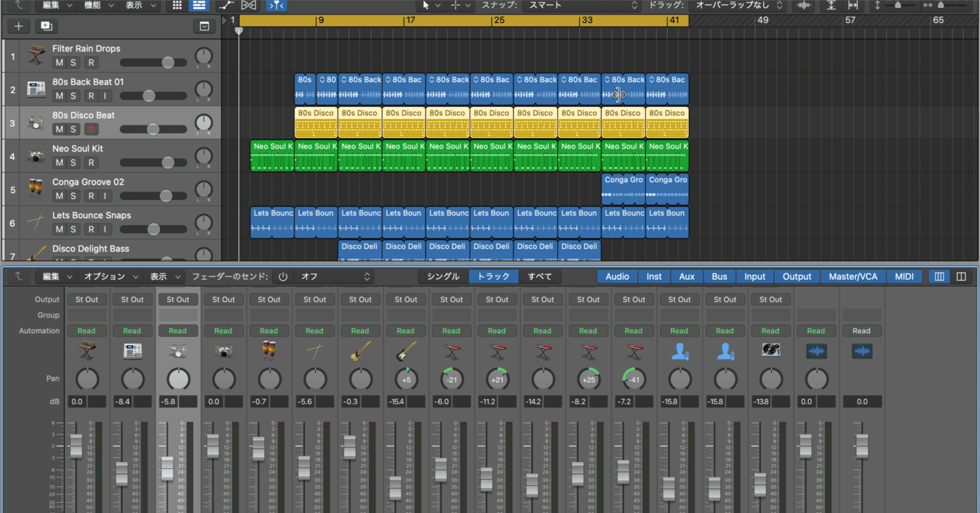Mute the Filter Rain Drops track
The height and width of the screenshot is (513, 980).
(59, 62)
